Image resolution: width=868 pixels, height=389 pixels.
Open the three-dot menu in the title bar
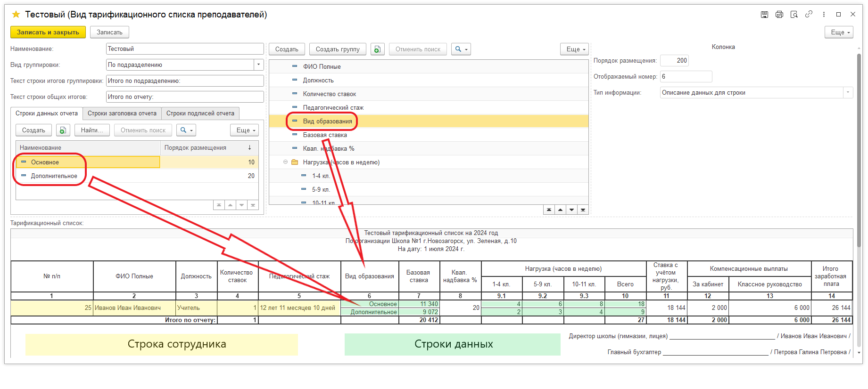[x=824, y=15]
